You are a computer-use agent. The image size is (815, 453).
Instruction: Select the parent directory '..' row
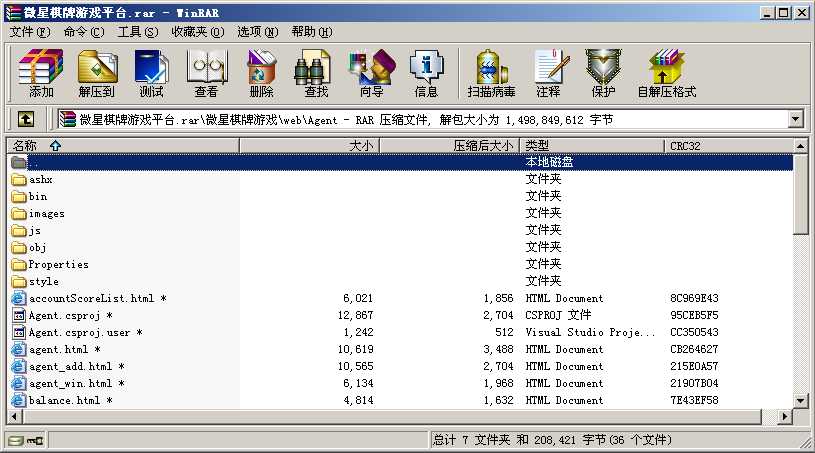400,162
